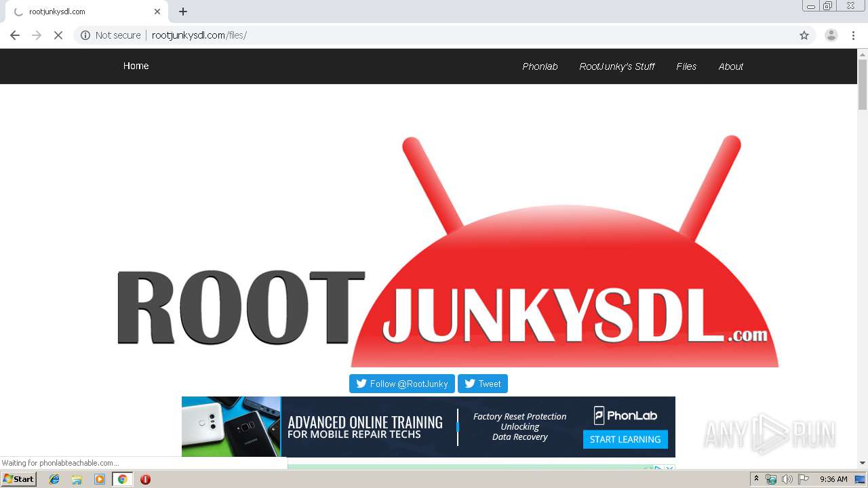Close the lower ad with X

tap(669, 468)
